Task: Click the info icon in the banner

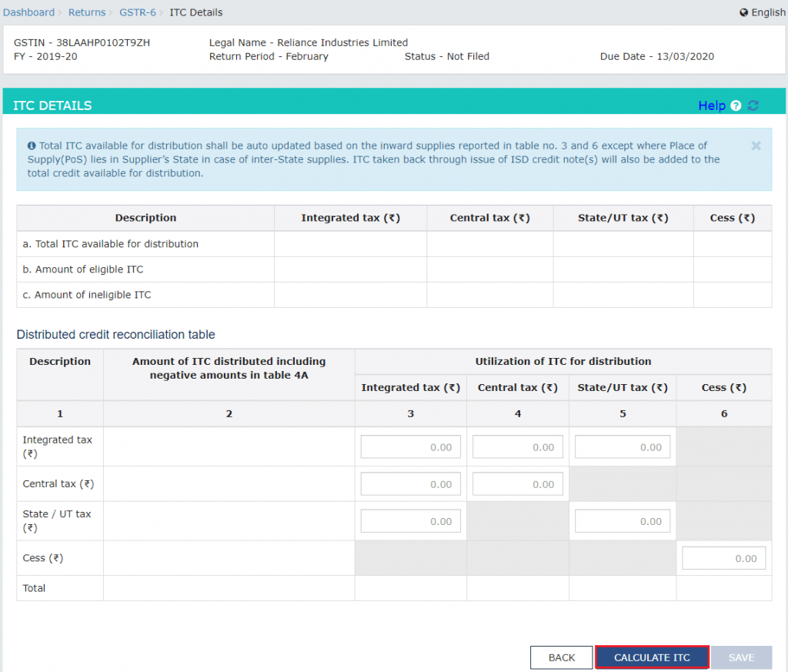Action: (x=32, y=145)
